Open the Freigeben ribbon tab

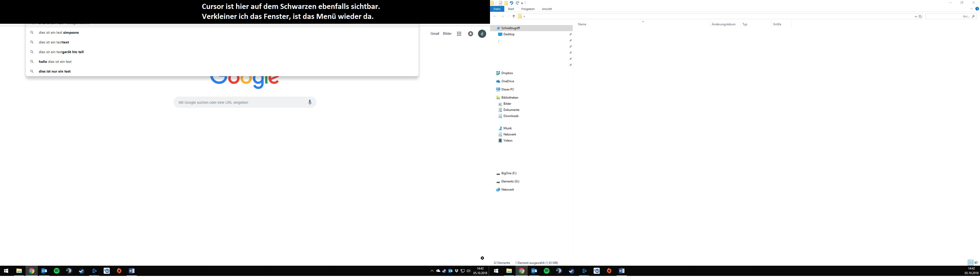click(x=528, y=9)
